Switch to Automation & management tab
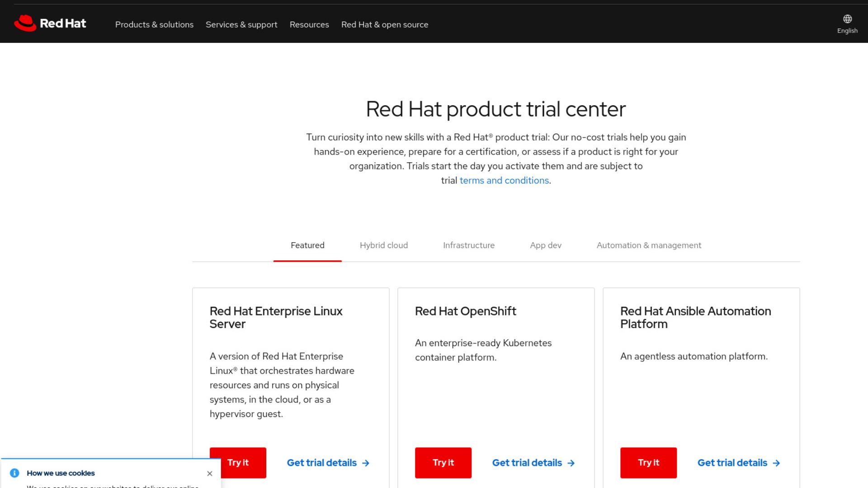The image size is (868, 488). click(x=649, y=245)
